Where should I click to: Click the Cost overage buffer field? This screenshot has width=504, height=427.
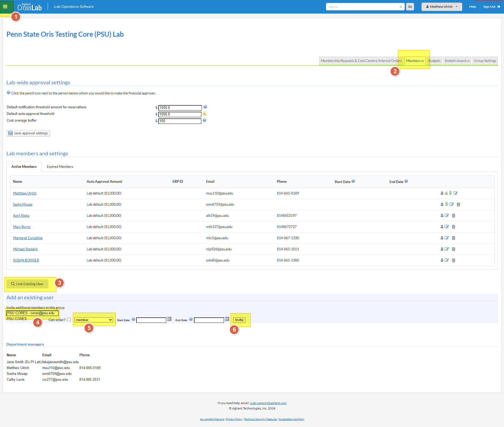pos(180,121)
